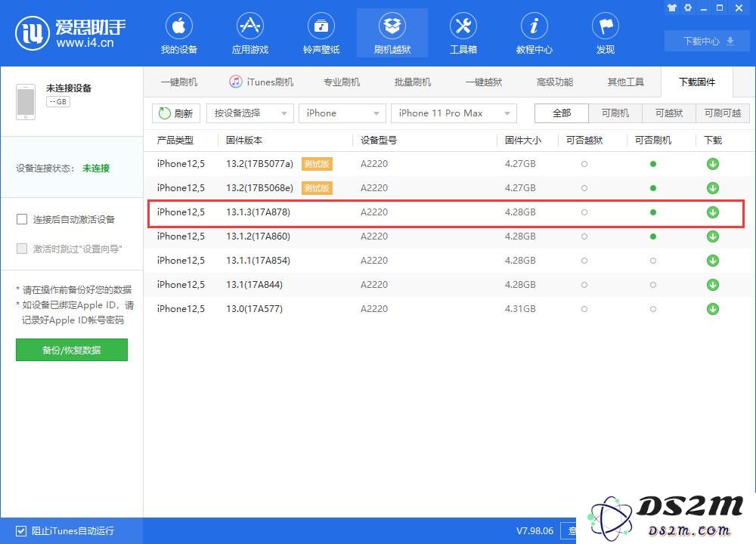Viewport: 756px width, 544px height.
Task: Expand iPhone device type dropdown
Action: tap(342, 113)
